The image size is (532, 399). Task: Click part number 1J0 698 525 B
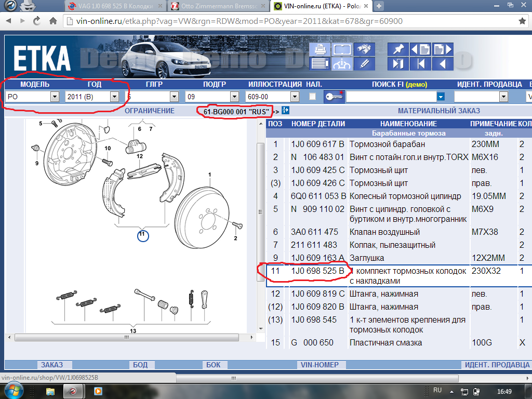[317, 271]
